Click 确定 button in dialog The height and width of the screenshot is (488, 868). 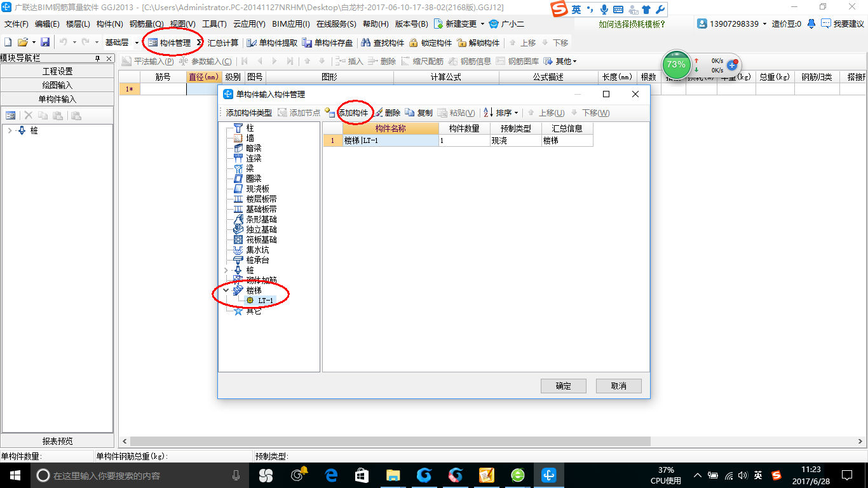coord(563,386)
